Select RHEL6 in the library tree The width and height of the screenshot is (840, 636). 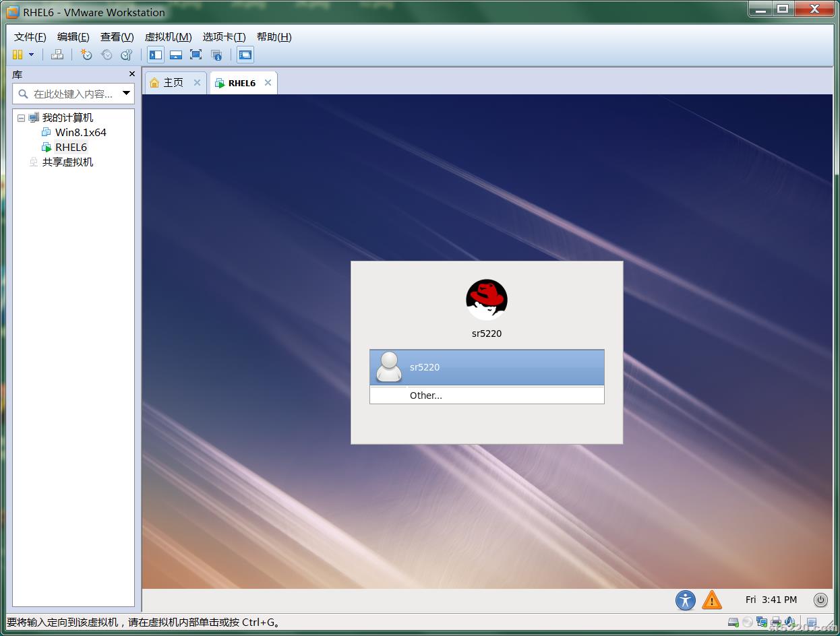[x=71, y=148]
